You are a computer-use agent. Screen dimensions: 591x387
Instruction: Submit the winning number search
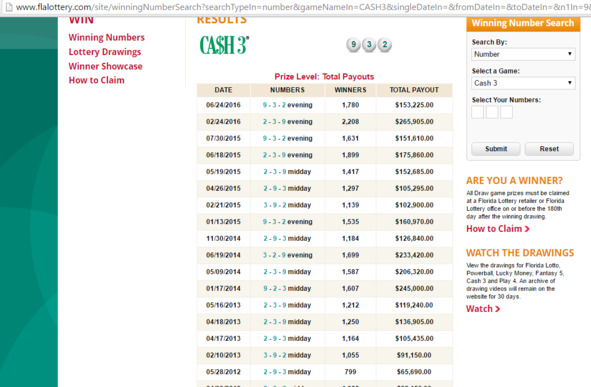point(496,149)
